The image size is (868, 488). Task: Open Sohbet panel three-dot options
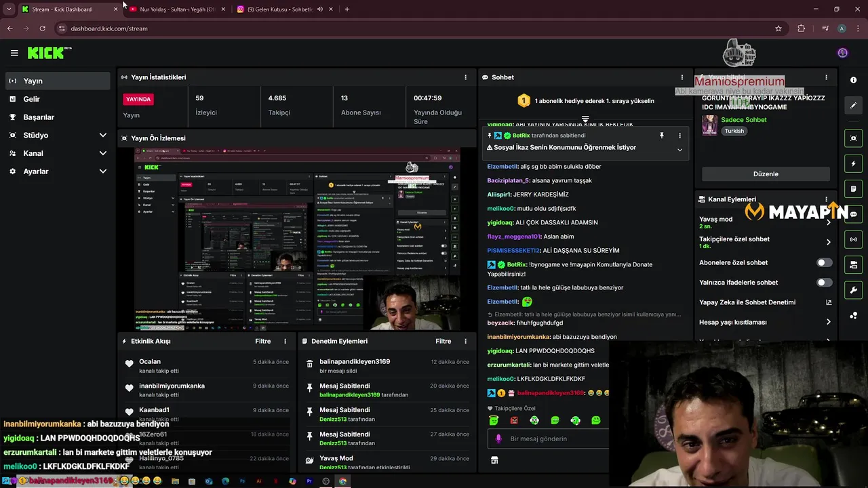pos(682,77)
